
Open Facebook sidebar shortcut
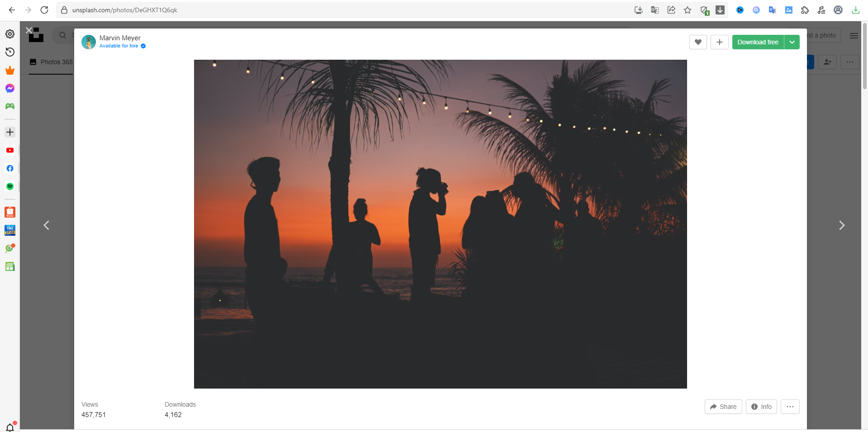[10, 168]
